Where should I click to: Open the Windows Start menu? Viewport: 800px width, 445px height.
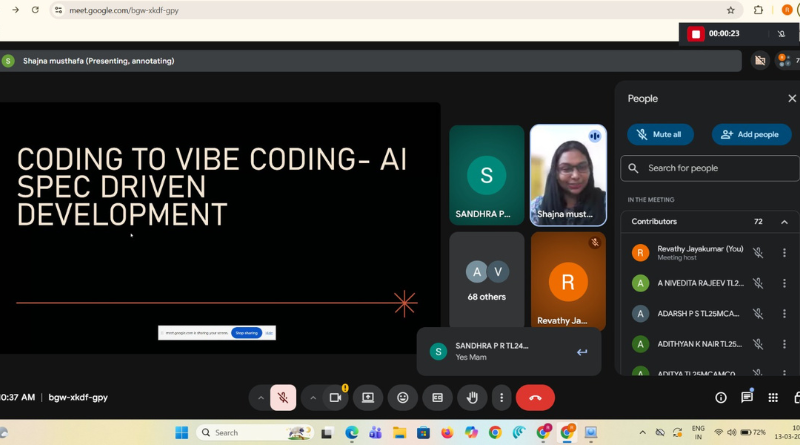(x=181, y=432)
